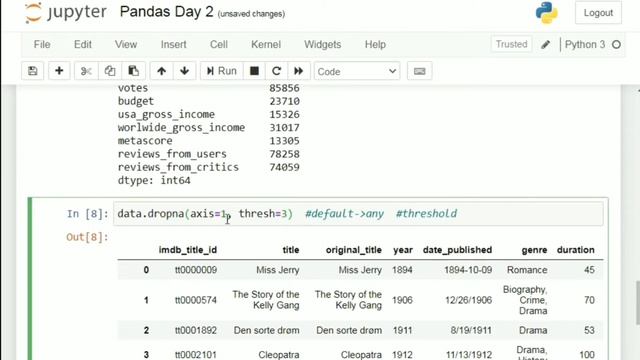Insert a cell below with the plus icon
The image size is (640, 360).
tap(59, 71)
